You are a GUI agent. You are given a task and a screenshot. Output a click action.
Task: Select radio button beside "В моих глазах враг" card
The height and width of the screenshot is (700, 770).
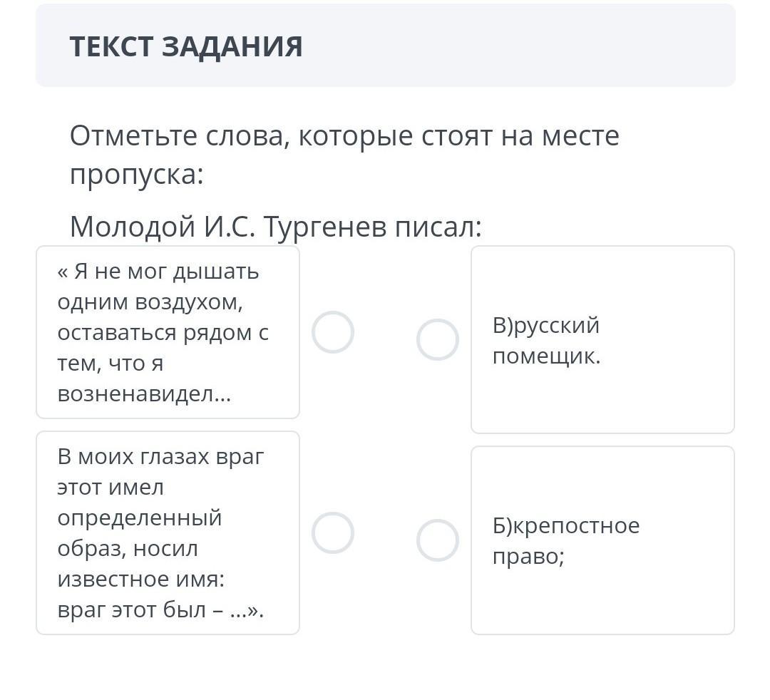333,533
